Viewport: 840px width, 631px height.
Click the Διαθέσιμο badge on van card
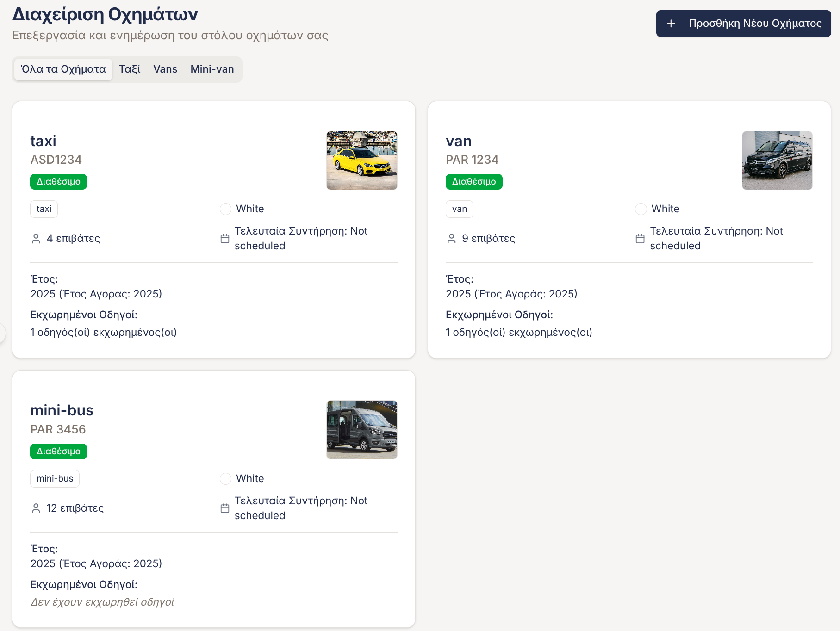coord(474,182)
